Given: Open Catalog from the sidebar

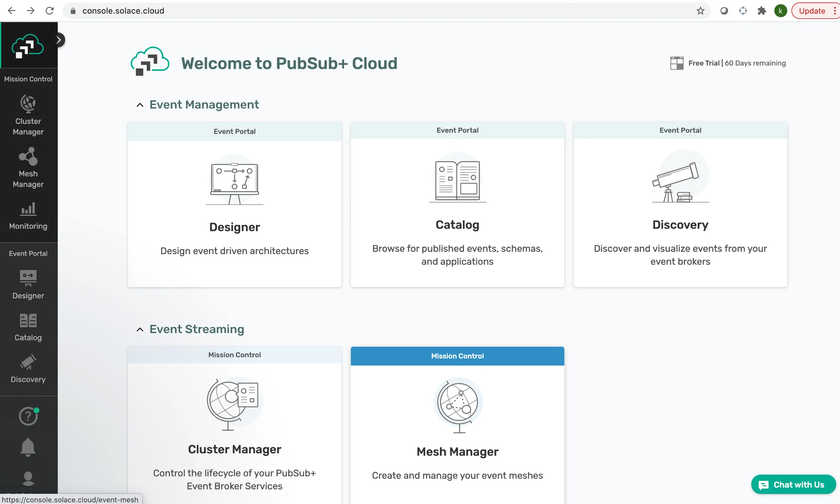Looking at the screenshot, I should click(28, 327).
